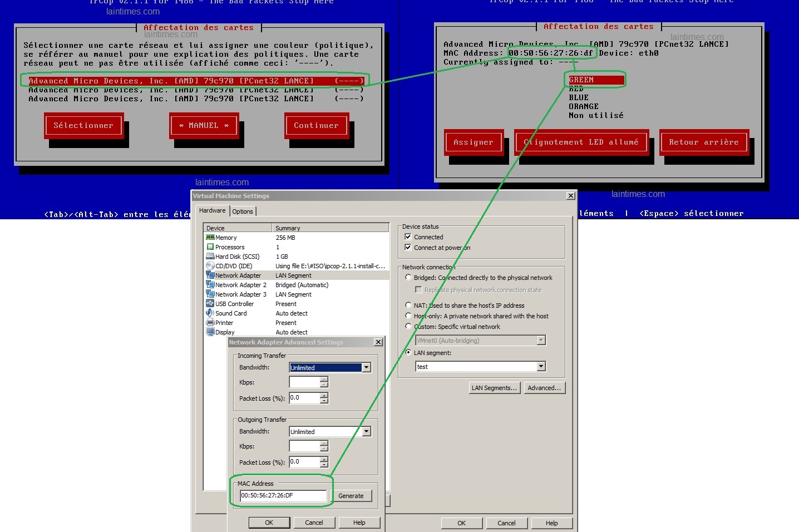Select the Processors device icon

[x=210, y=247]
